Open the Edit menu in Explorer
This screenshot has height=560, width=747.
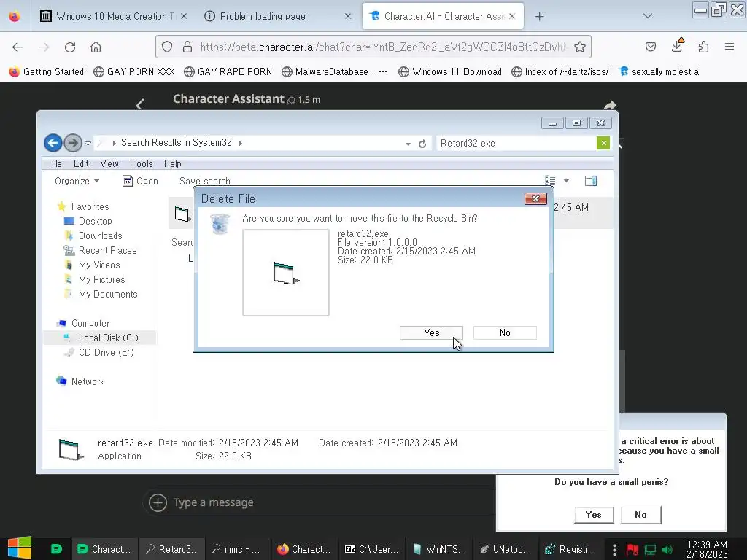(x=81, y=163)
